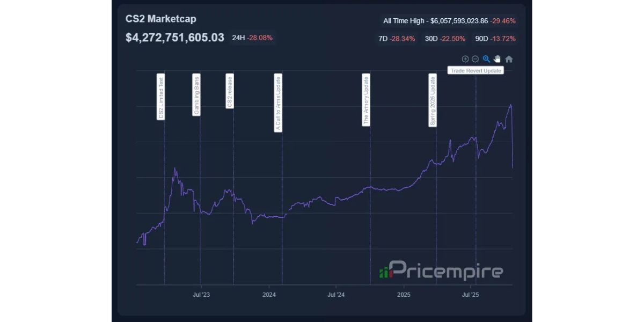Click the blue magnifier currently highlighted
Viewport: 644px width, 322px height.
[x=486, y=59]
